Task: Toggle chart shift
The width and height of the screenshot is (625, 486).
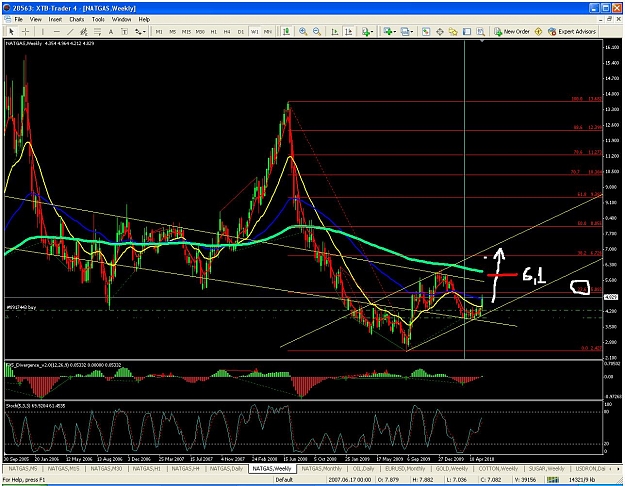Action: coord(348,31)
